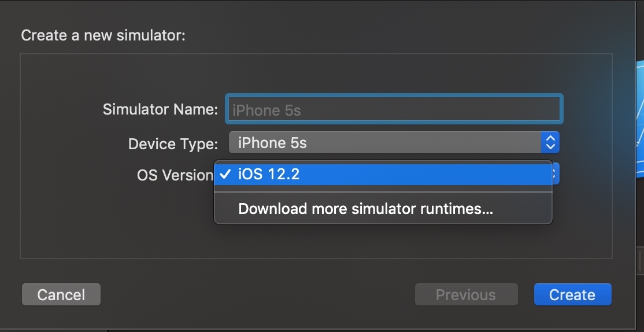Click the separator line in the OS menu
This screenshot has width=644, height=332.
coord(383,191)
